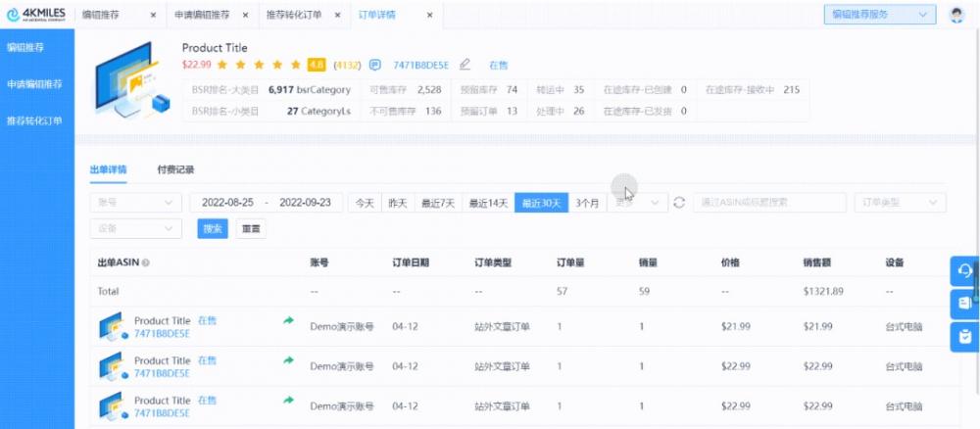Open the user avatar in the top right
The image size is (980, 429).
(956, 15)
